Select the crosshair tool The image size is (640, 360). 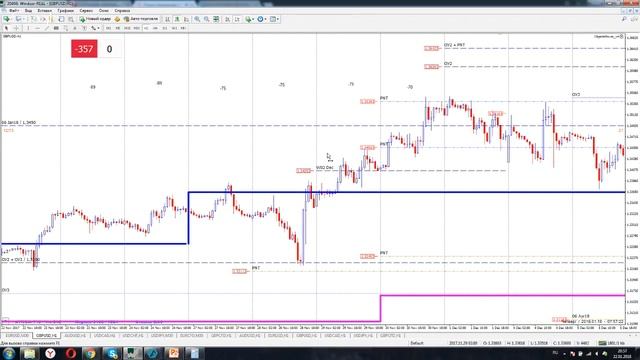point(16,28)
